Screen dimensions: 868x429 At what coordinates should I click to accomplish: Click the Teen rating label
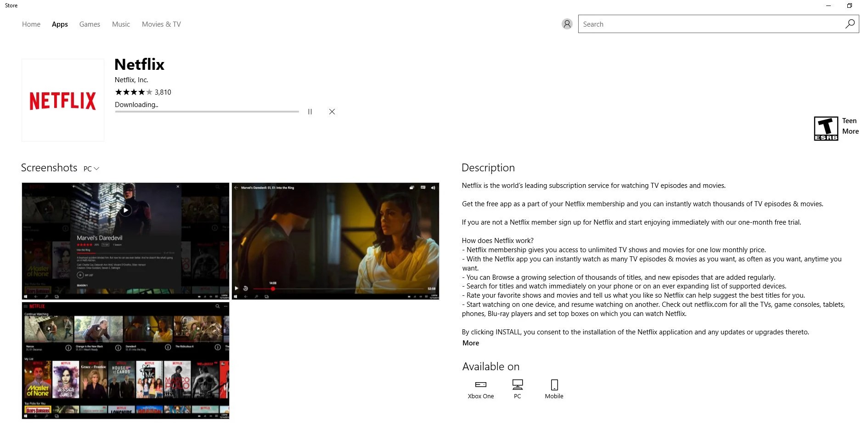pyautogui.click(x=849, y=121)
